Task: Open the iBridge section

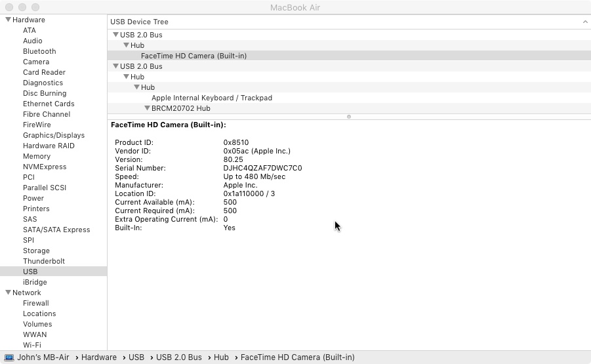Action: coord(35,282)
